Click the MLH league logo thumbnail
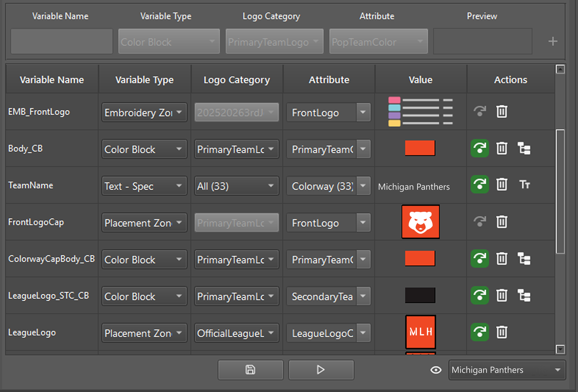 click(420, 332)
